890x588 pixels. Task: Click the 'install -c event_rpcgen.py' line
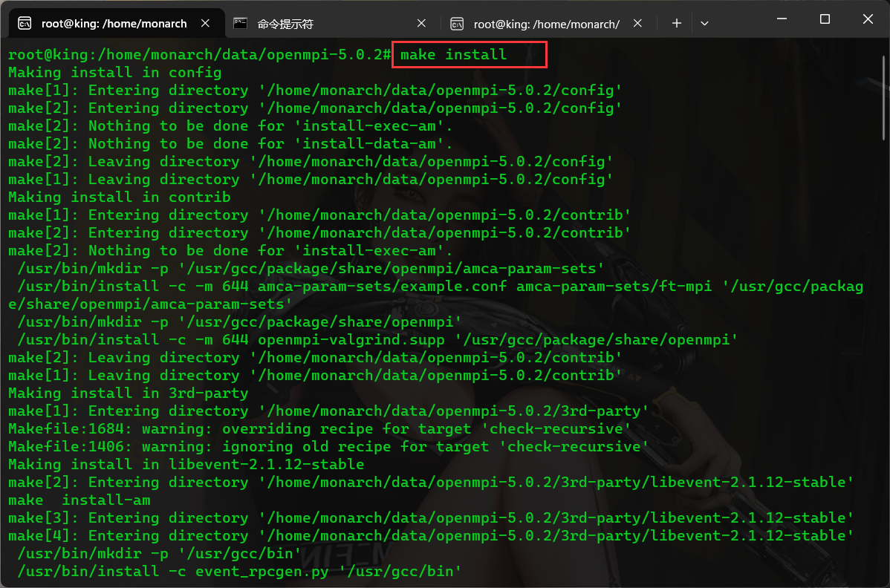pos(239,571)
